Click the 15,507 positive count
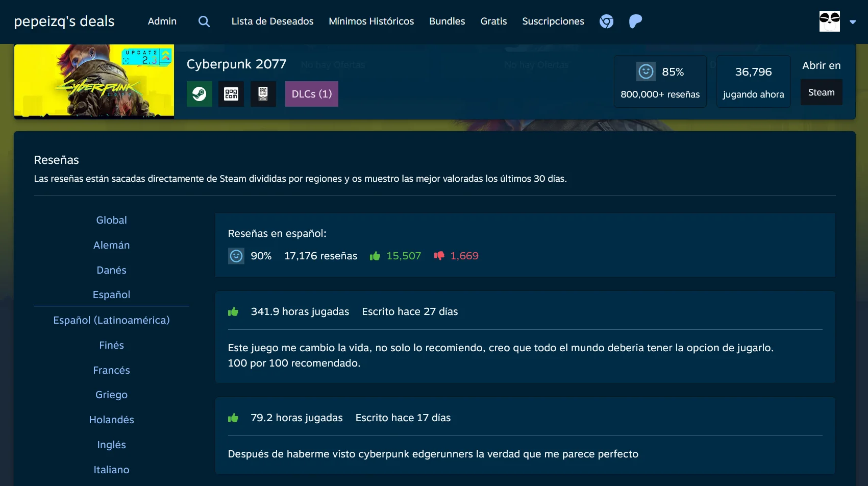 [404, 256]
